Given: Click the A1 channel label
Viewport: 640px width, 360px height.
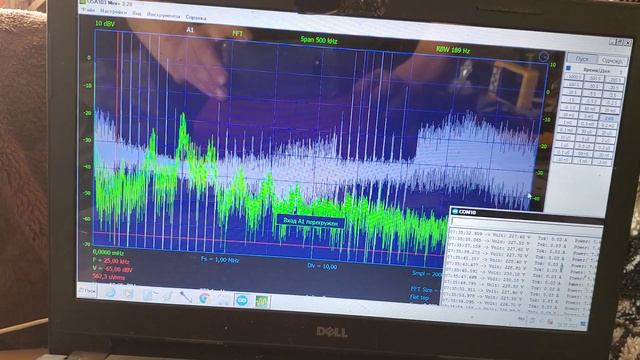Looking at the screenshot, I should [x=190, y=30].
